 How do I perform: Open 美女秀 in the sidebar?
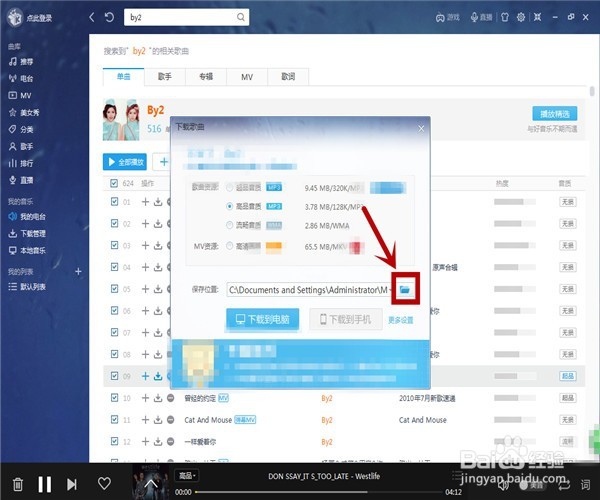tap(24, 112)
